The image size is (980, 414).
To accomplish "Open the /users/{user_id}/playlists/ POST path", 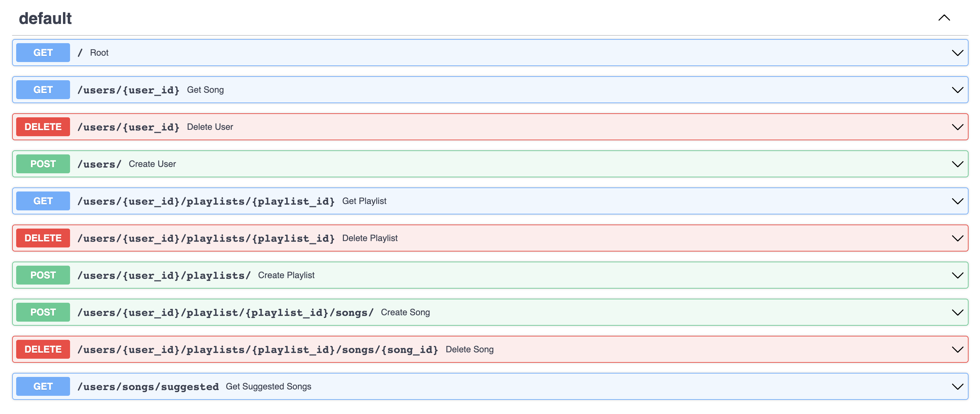I will 164,276.
